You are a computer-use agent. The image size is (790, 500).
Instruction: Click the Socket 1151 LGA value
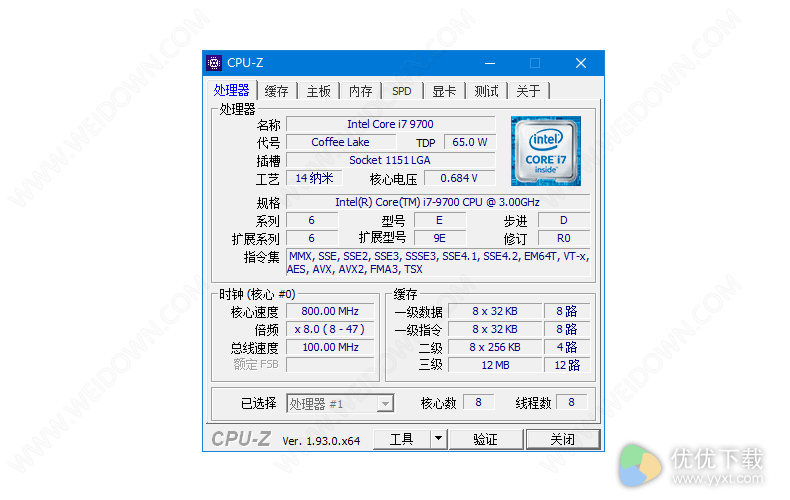click(x=390, y=160)
